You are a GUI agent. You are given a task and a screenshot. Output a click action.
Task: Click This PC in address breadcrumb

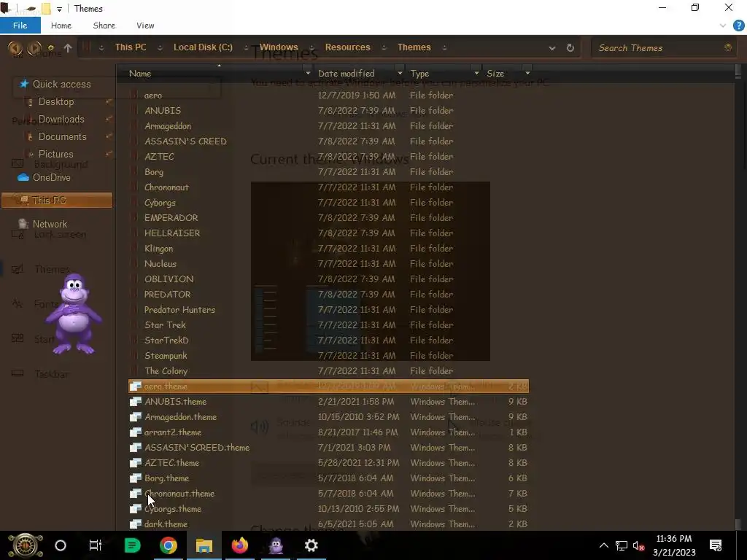[x=131, y=47]
